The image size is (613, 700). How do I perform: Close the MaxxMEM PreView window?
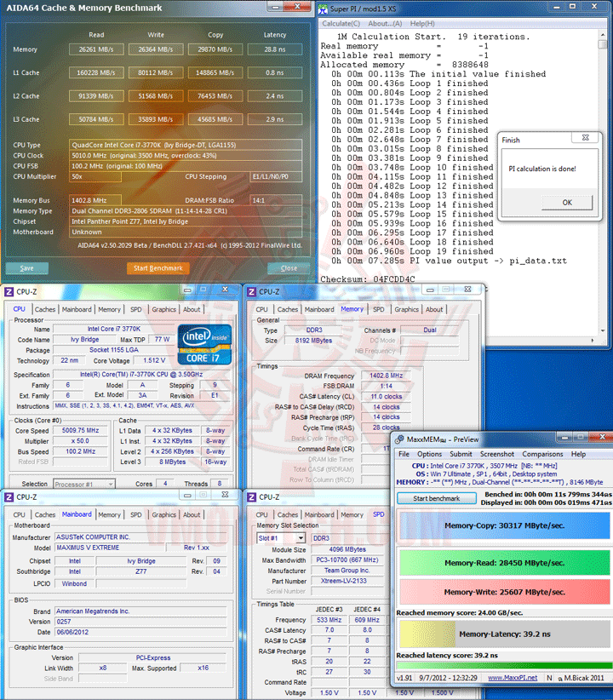[602, 437]
